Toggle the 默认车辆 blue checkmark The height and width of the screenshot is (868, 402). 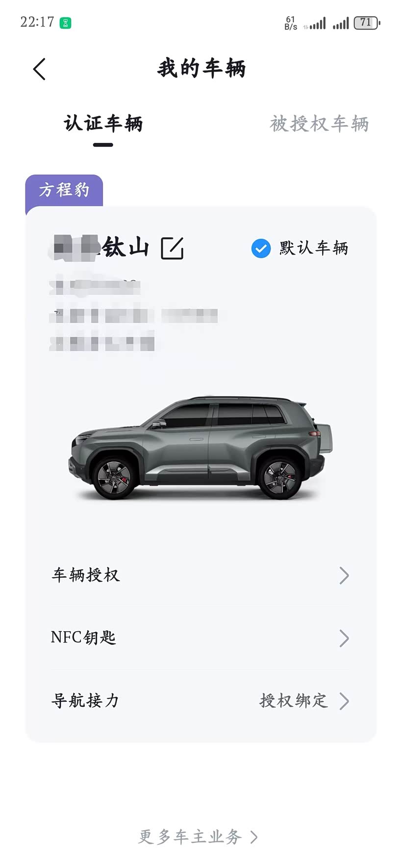[261, 248]
